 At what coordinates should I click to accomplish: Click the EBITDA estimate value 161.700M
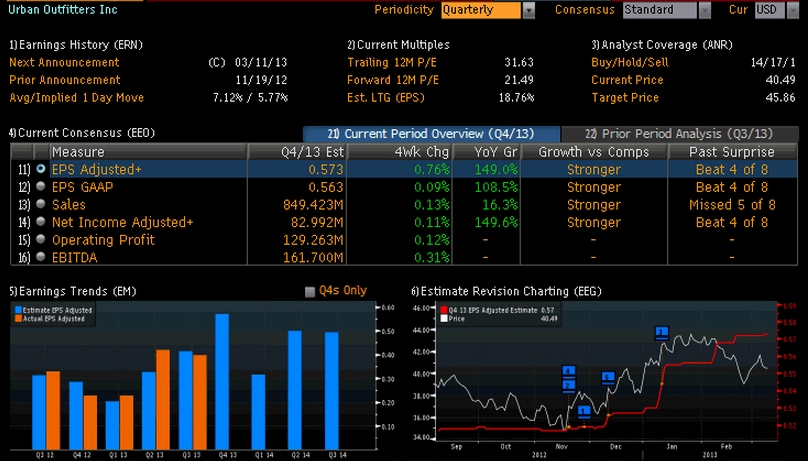[x=313, y=257]
